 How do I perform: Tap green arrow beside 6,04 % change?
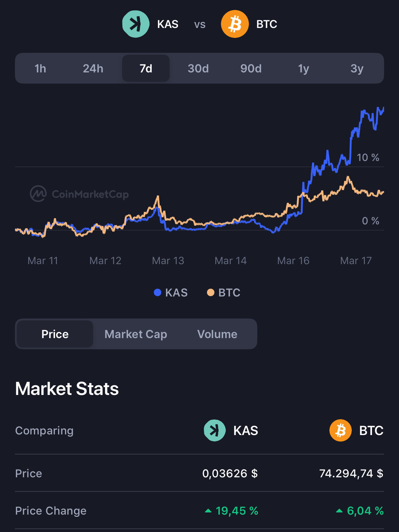click(x=340, y=511)
